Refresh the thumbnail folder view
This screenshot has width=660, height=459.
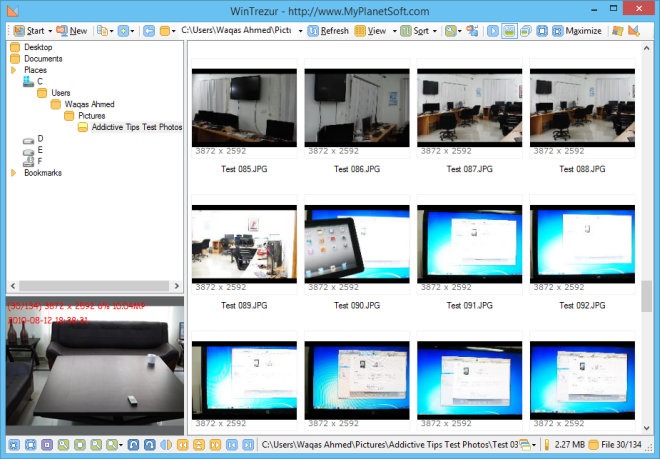pos(327,31)
